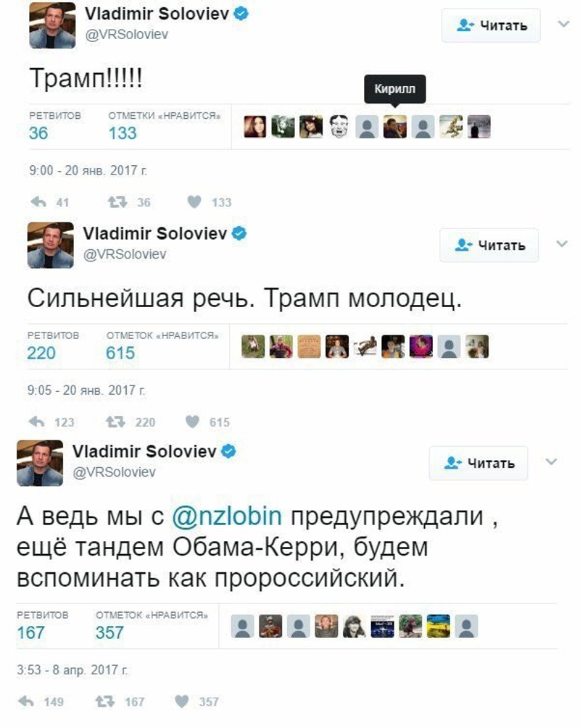The image size is (580, 728).
Task: View the 615 likes count
Action: click(x=120, y=353)
